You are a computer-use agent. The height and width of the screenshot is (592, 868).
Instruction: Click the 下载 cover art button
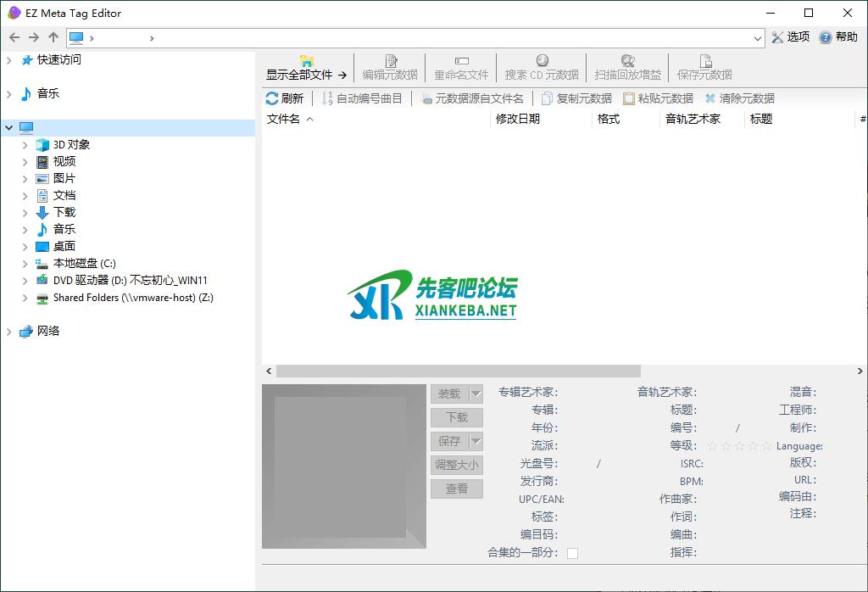click(457, 417)
